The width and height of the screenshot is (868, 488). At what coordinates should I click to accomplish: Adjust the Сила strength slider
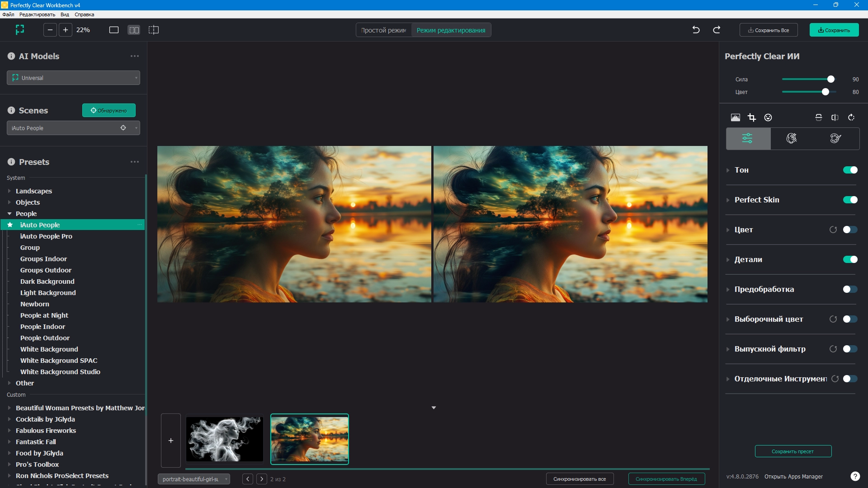point(830,79)
